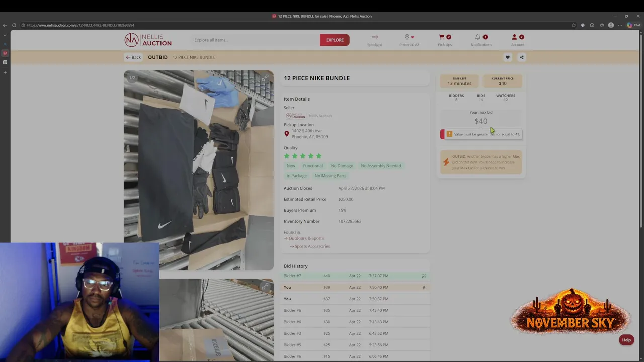Click the browser address bar URL

pos(80,25)
